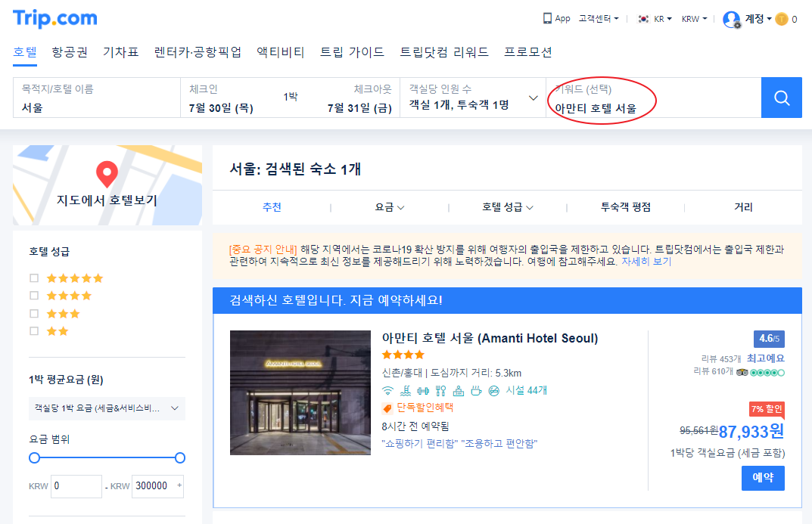Select the 호텔 tab
Viewport: 812px width, 524px height.
tap(25, 52)
